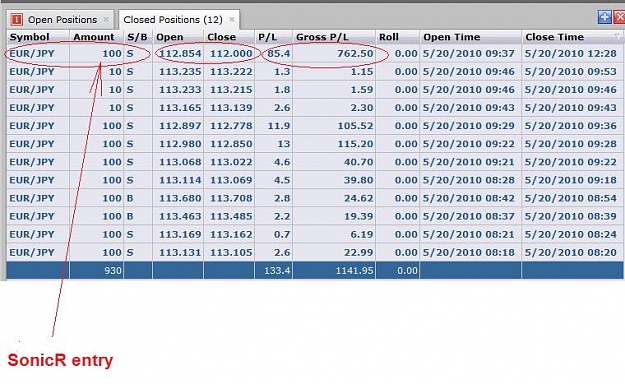Image resolution: width=625 pixels, height=384 pixels.
Task: Click the close price 113.139 cell
Action: click(231, 108)
